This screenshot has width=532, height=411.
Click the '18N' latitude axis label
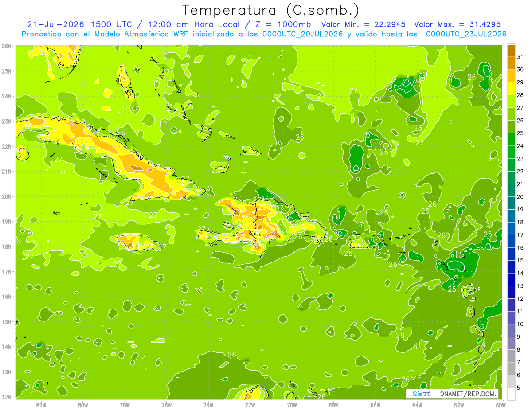click(x=7, y=247)
